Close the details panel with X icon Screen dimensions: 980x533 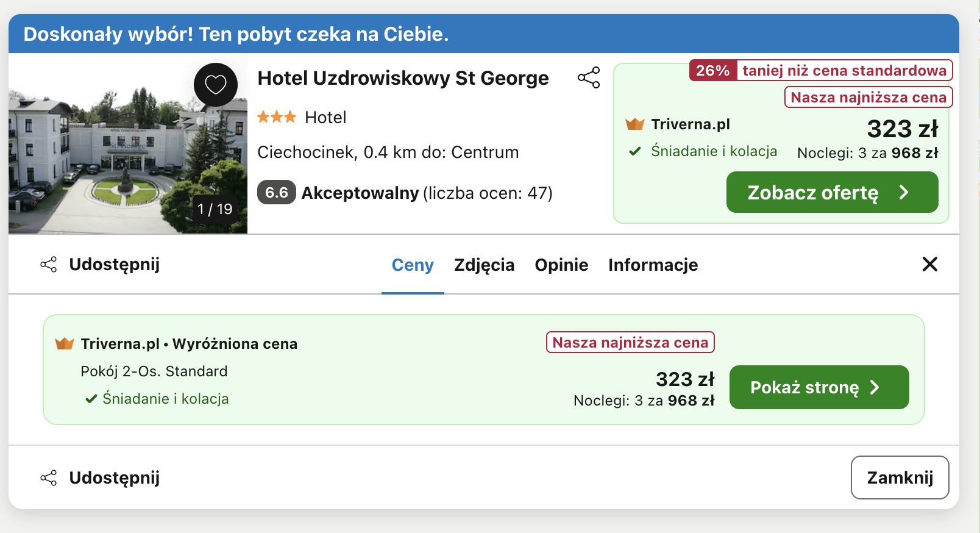tap(930, 264)
